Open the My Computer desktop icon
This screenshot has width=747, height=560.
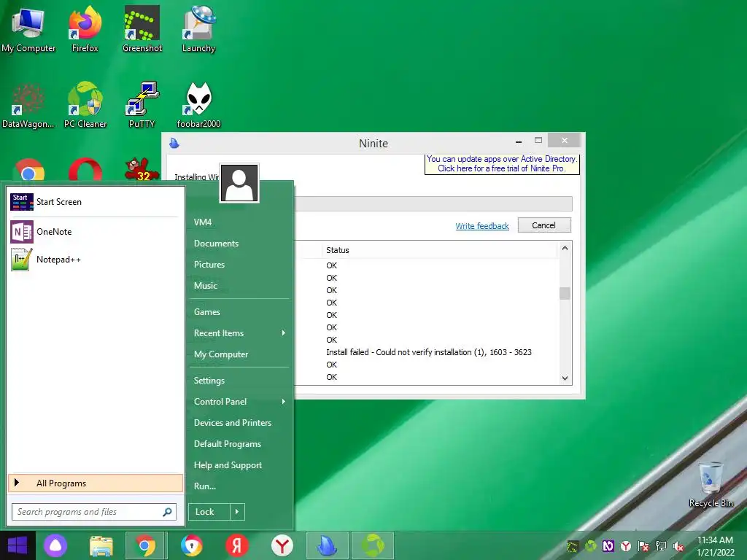(x=28, y=29)
